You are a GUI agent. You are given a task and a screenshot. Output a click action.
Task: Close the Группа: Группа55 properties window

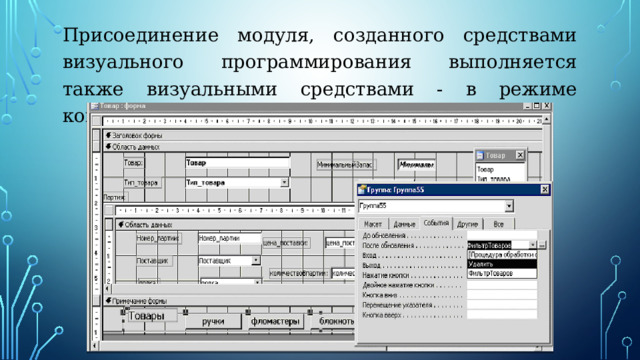(544, 189)
